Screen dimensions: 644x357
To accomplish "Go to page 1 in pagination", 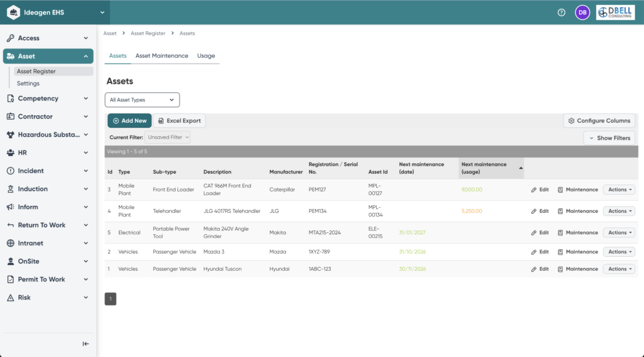I will click(111, 299).
